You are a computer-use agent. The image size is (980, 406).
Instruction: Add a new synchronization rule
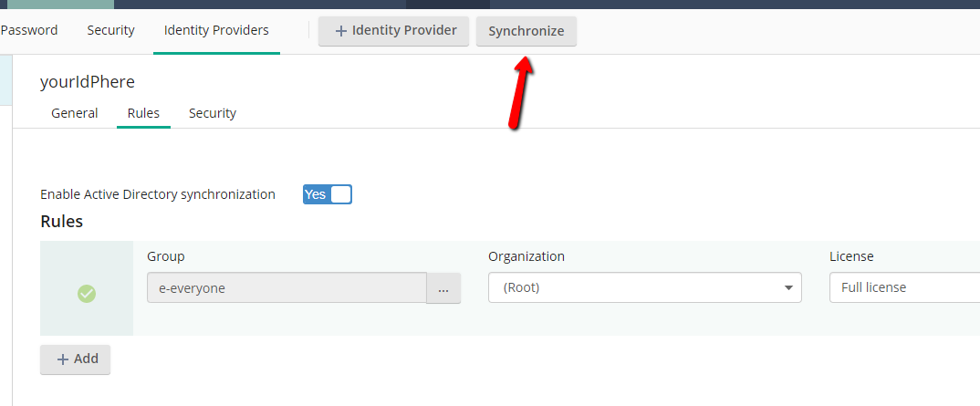pyautogui.click(x=75, y=359)
